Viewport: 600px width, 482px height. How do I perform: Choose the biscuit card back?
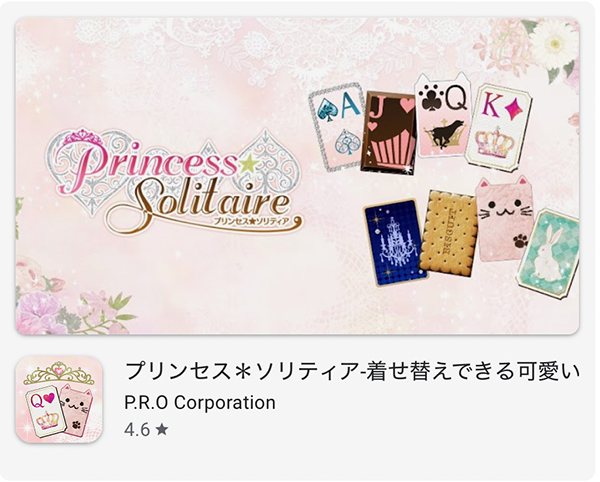tap(448, 232)
